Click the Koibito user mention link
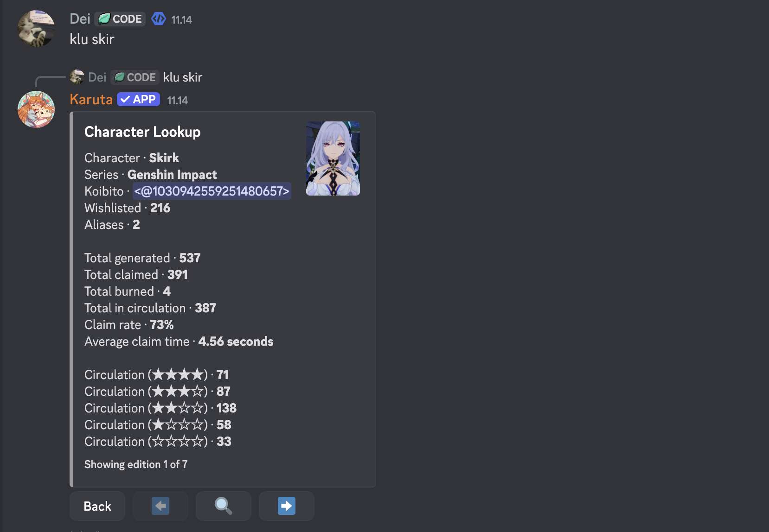 click(x=212, y=191)
